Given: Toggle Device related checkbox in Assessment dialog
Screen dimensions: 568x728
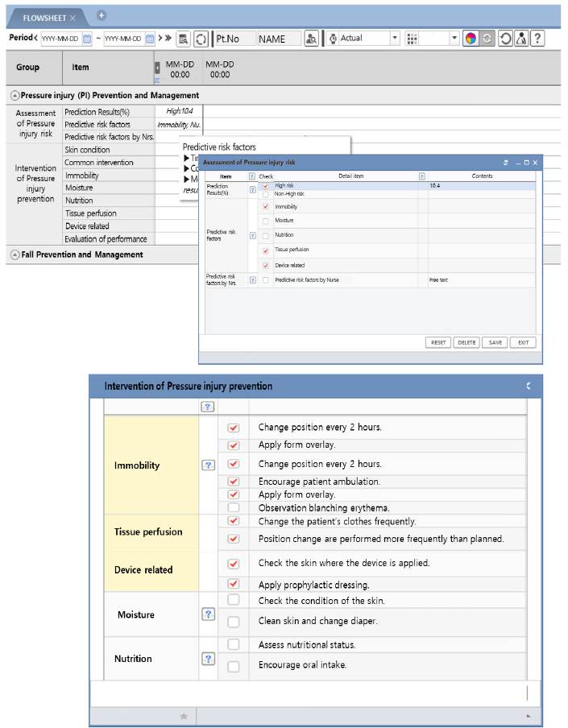Looking at the screenshot, I should pyautogui.click(x=266, y=266).
